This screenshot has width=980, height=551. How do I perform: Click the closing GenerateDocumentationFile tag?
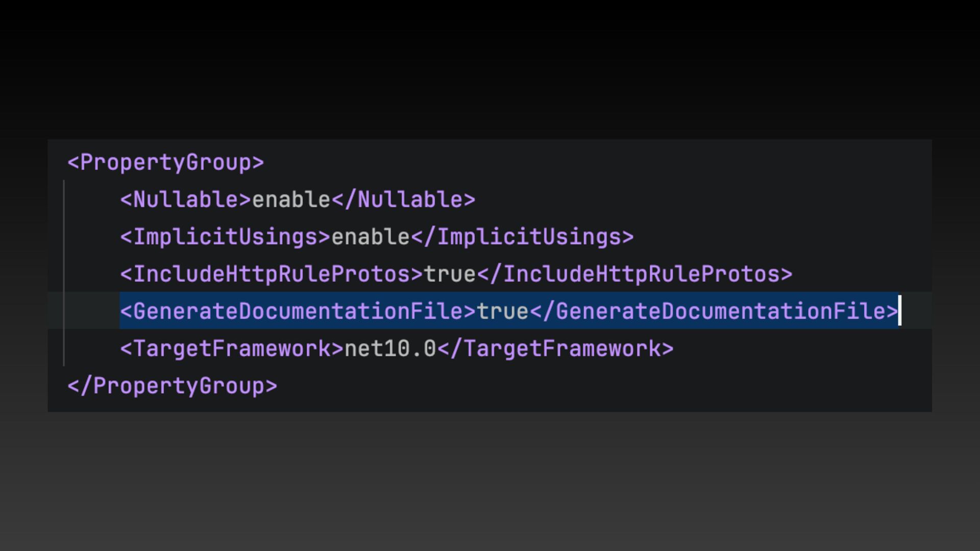pyautogui.click(x=714, y=311)
